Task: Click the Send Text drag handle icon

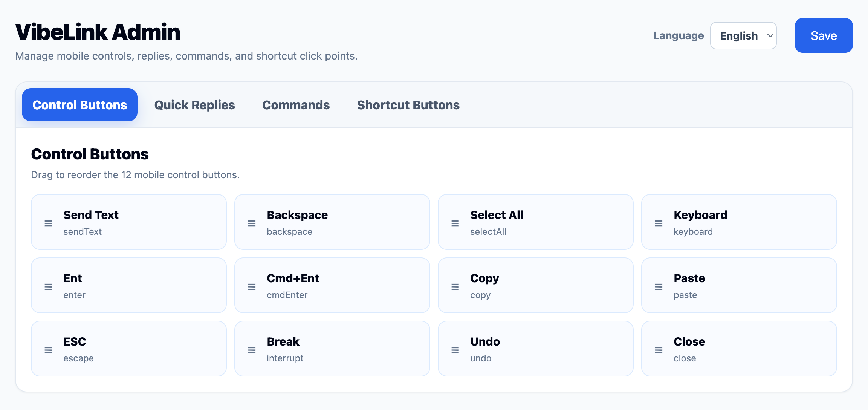Action: [48, 223]
